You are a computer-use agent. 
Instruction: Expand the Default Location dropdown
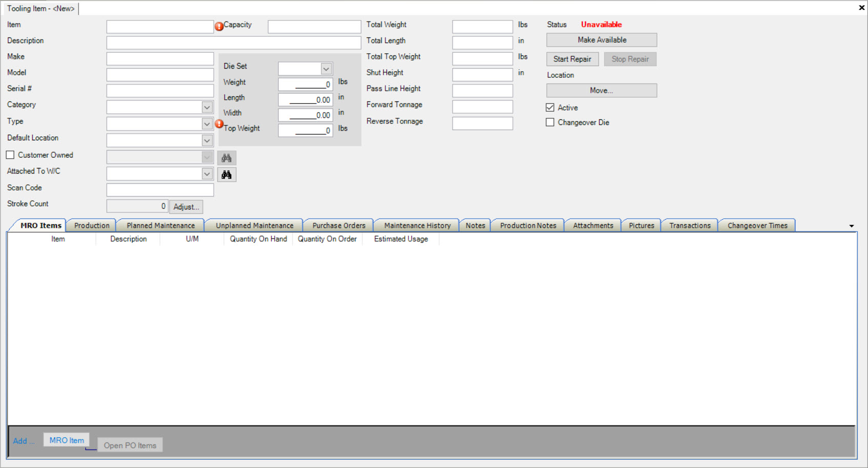point(207,140)
